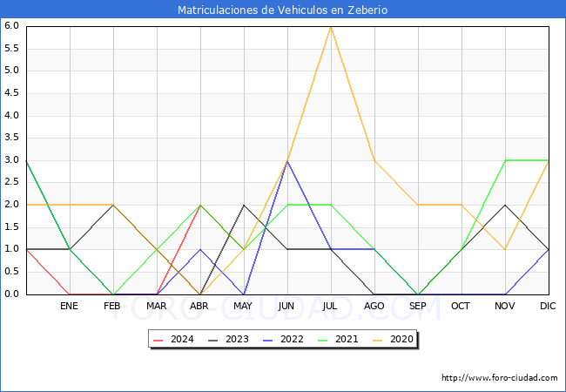Click the MAR month axis label
566x392 pixels.
pyautogui.click(x=156, y=306)
